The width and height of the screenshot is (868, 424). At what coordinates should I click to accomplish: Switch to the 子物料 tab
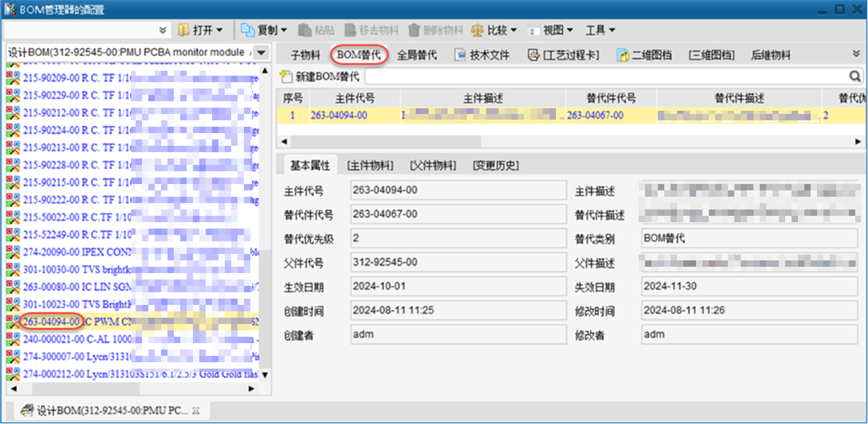[x=306, y=55]
